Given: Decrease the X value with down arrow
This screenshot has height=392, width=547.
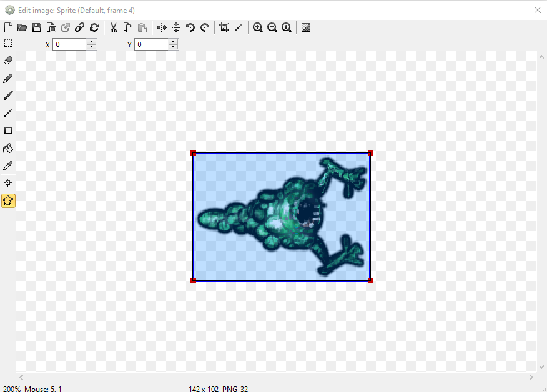Looking at the screenshot, I should click(x=92, y=47).
